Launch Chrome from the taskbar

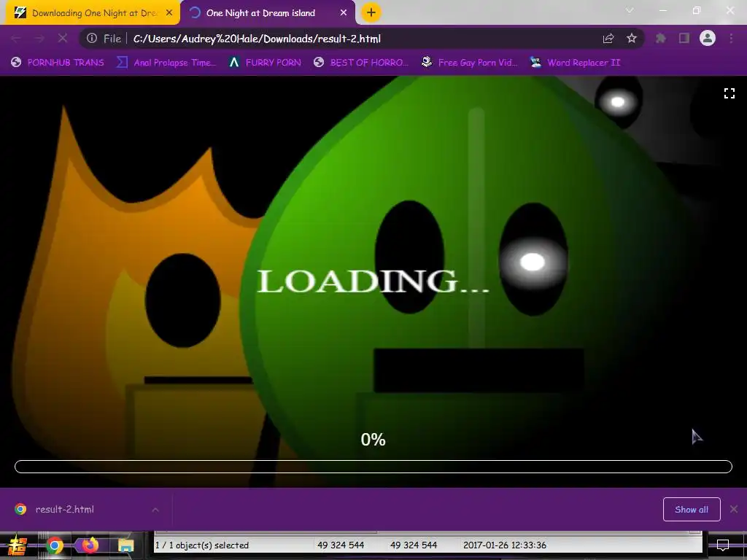[x=54, y=545]
